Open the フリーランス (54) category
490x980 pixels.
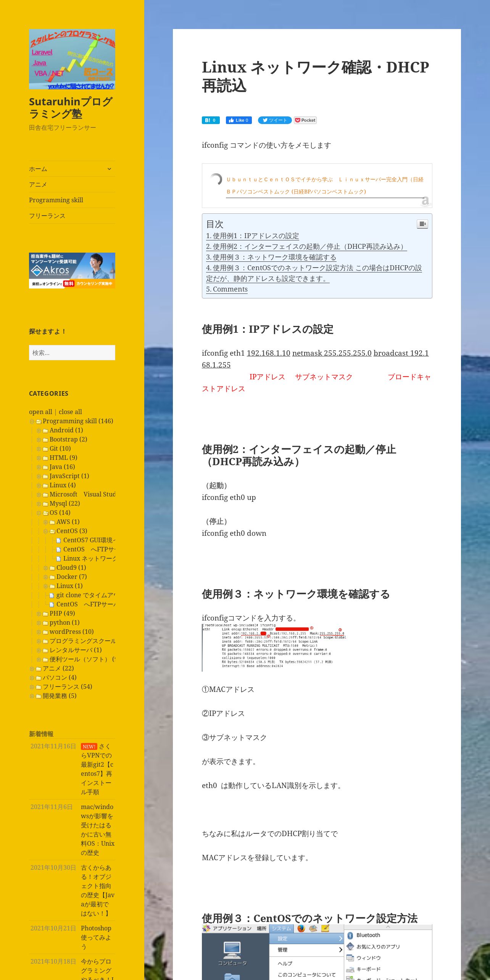pos(67,687)
